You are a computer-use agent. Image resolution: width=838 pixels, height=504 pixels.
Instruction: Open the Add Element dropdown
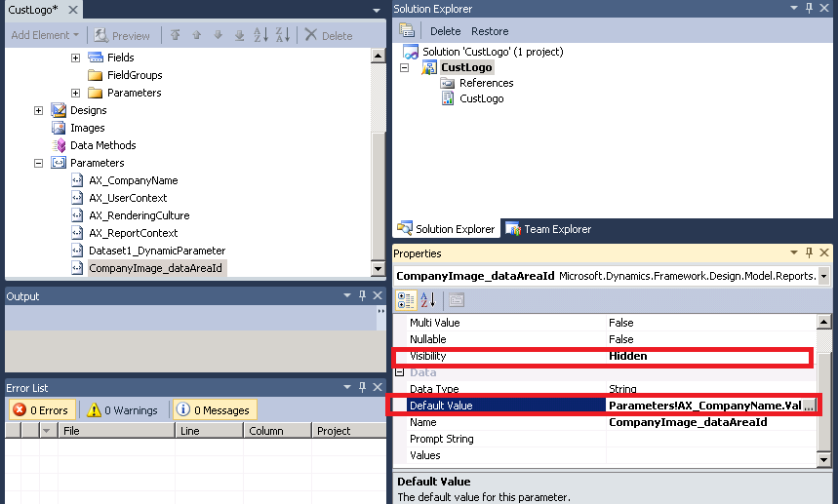46,35
